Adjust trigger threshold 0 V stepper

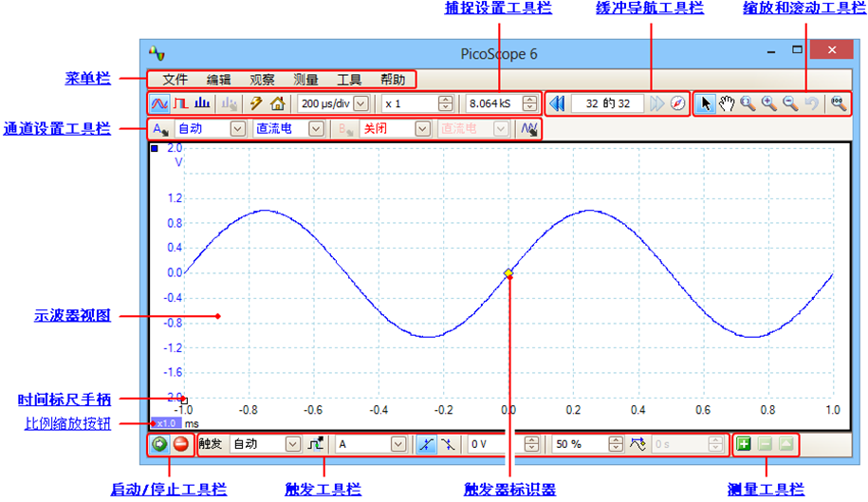tap(531, 444)
